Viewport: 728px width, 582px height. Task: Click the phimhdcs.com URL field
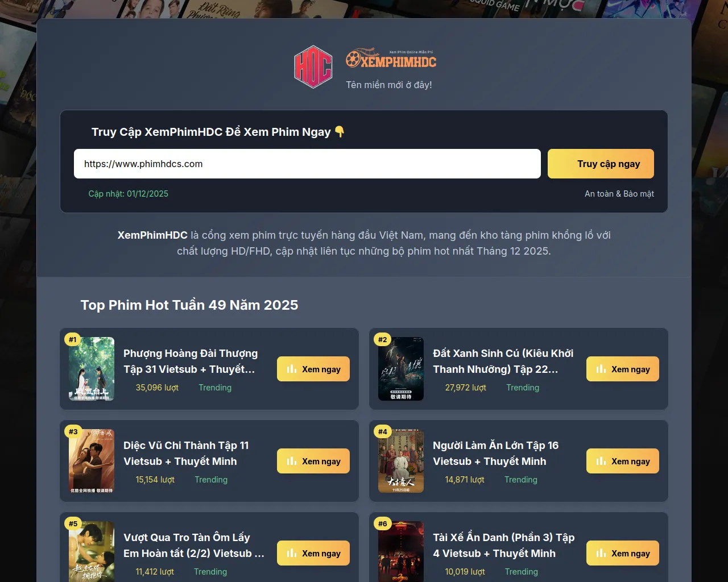307,164
